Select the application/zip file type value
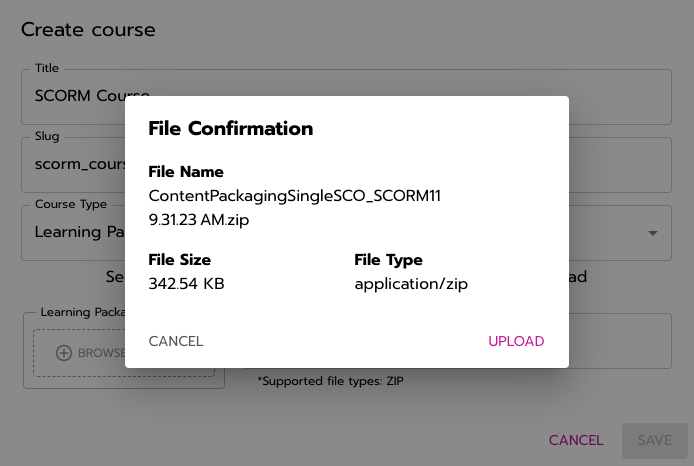This screenshot has width=694, height=466. click(411, 284)
